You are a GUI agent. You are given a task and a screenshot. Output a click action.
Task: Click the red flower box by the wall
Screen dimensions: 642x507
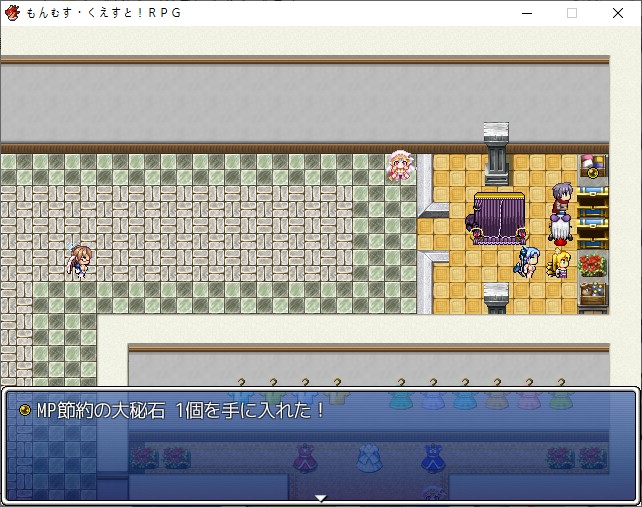click(x=592, y=265)
